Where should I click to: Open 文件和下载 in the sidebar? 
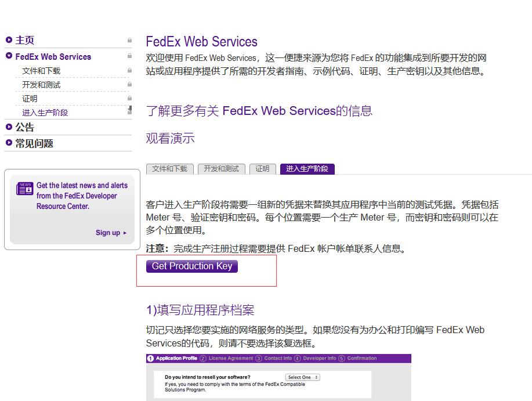point(41,71)
